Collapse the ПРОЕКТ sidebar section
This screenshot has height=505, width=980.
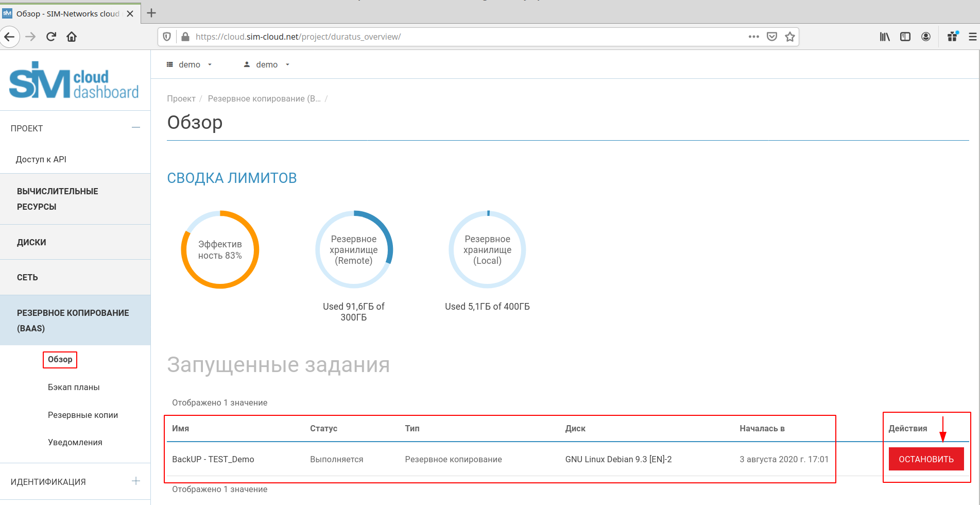(x=135, y=128)
